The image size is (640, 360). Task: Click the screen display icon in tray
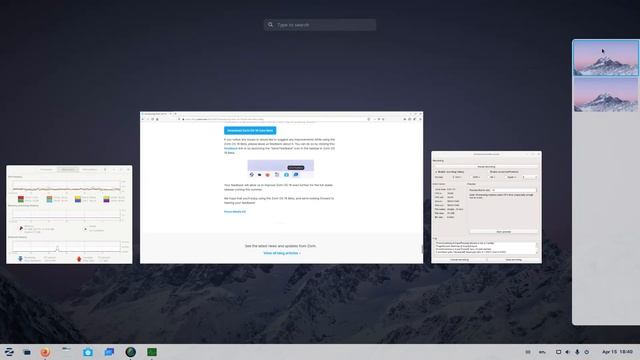[x=558, y=352]
